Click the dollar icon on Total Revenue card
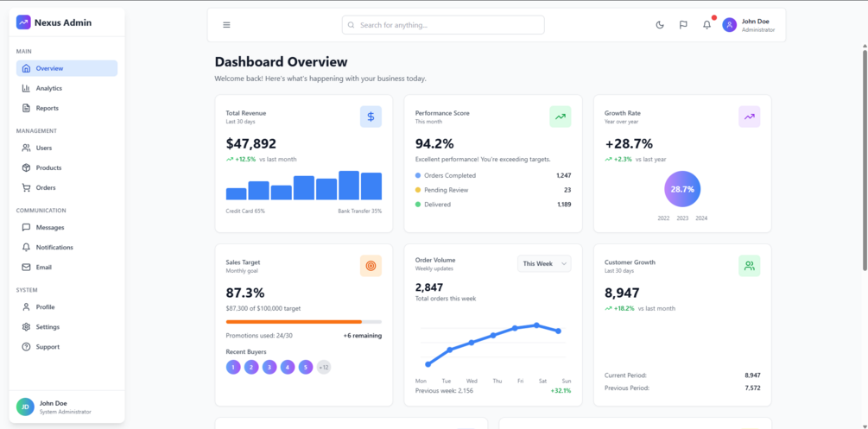This screenshot has width=868, height=429. pos(371,117)
